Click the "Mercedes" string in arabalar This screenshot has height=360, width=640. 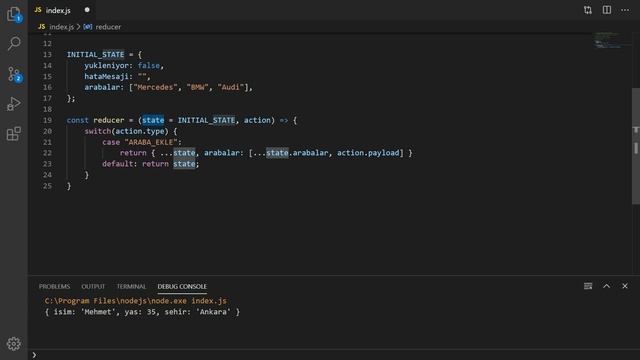tap(156, 87)
